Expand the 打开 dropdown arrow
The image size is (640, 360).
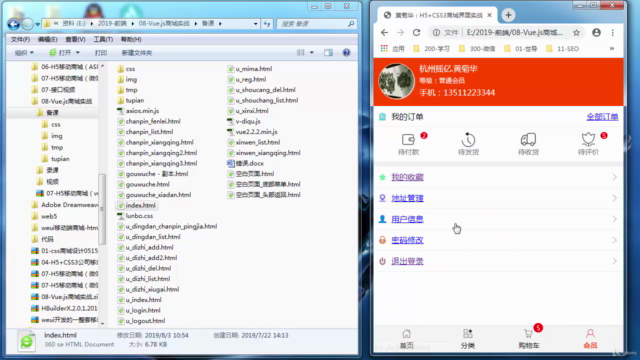pos(78,53)
